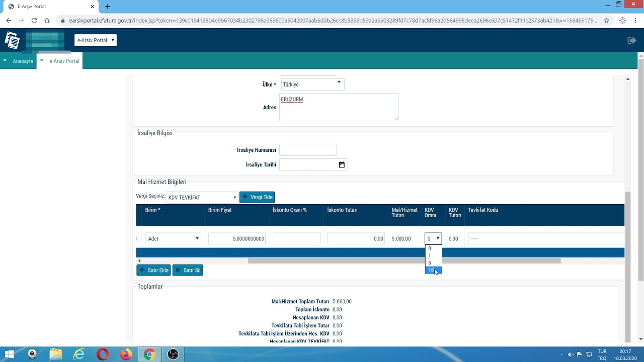
Task: Open the calendar picker for İrsaliye Tarihi
Action: tap(342, 165)
